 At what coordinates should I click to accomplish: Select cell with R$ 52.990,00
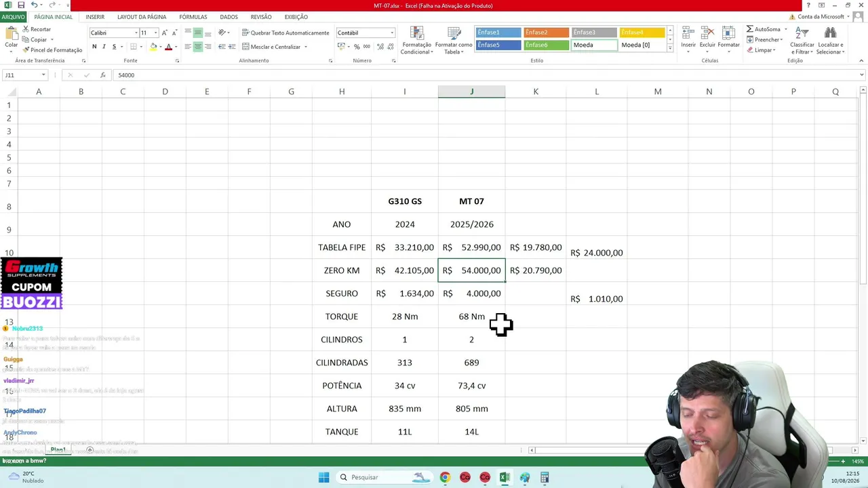coord(471,247)
